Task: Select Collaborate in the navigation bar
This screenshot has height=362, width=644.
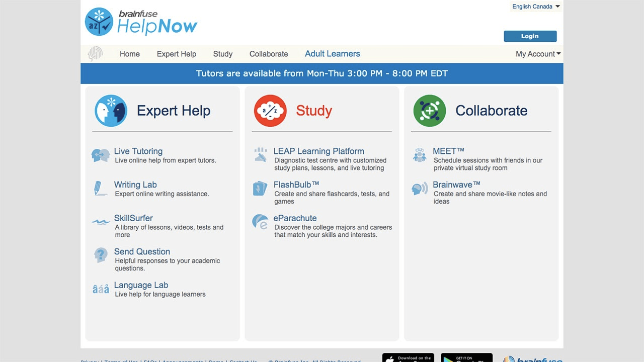Action: (269, 54)
